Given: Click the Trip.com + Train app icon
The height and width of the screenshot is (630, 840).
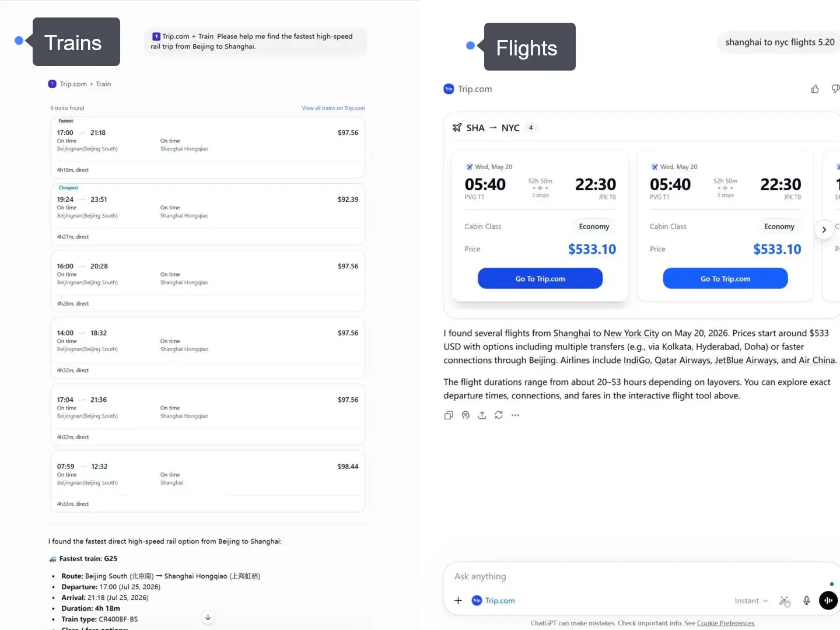Looking at the screenshot, I should [52, 84].
